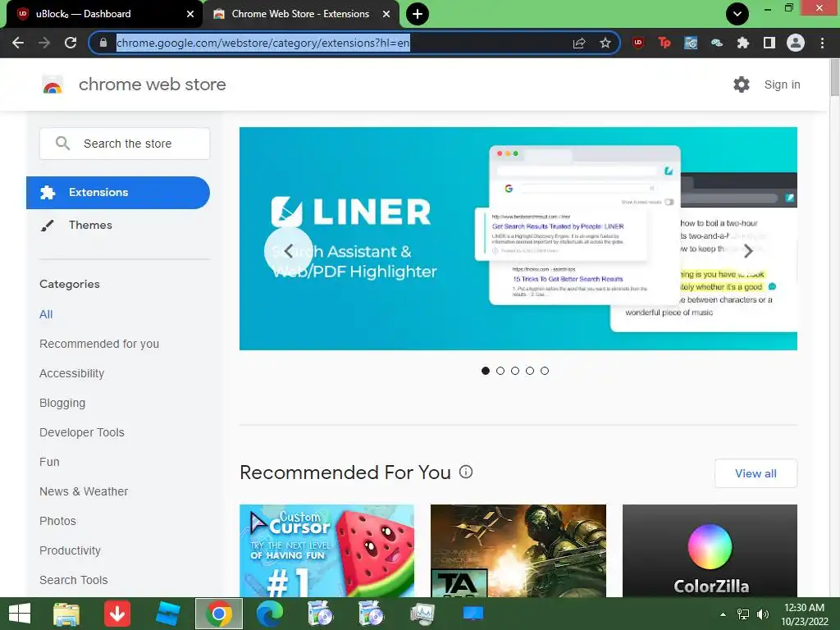Share this page from the address bar icon

point(579,43)
